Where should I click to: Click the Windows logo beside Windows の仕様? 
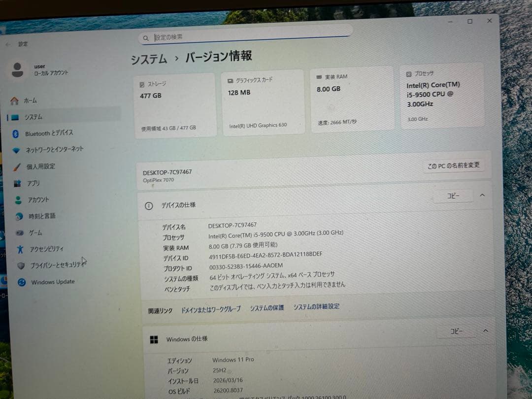pos(154,339)
